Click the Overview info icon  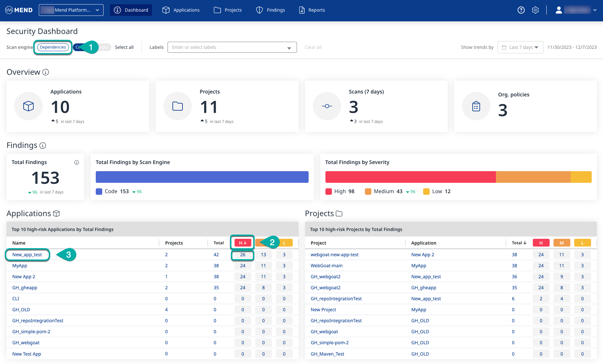coord(46,72)
